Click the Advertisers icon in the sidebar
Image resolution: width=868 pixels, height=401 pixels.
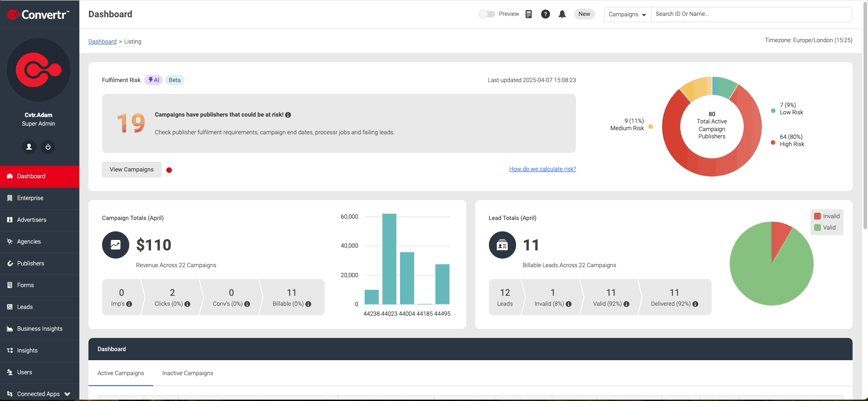pyautogui.click(x=10, y=220)
